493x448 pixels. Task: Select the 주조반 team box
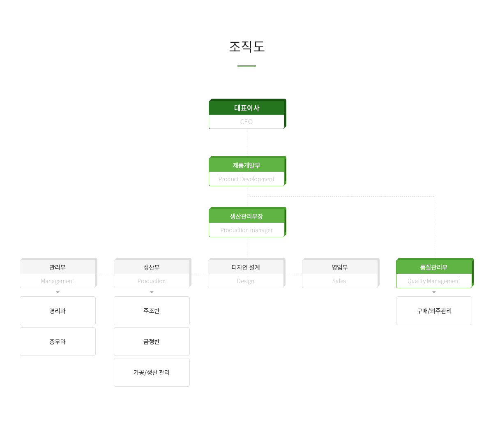(152, 311)
